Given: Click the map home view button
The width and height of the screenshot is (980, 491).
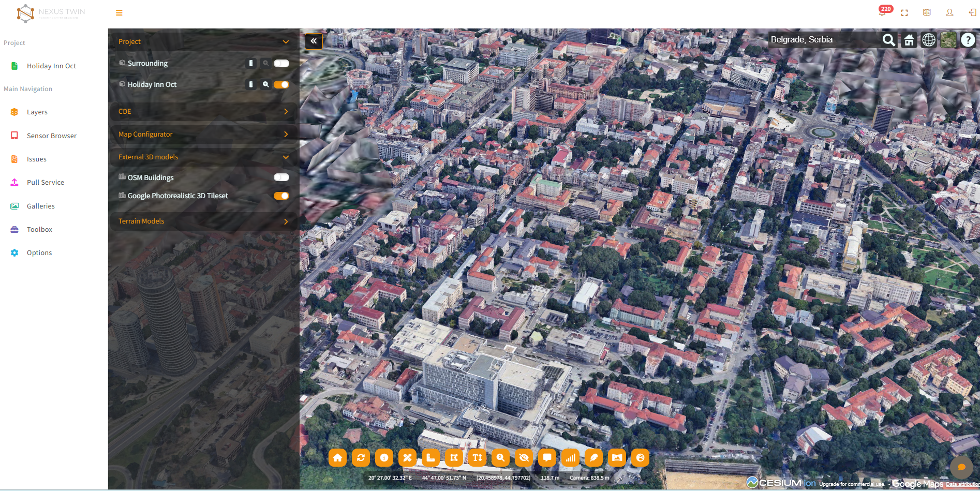Looking at the screenshot, I should click(x=909, y=40).
